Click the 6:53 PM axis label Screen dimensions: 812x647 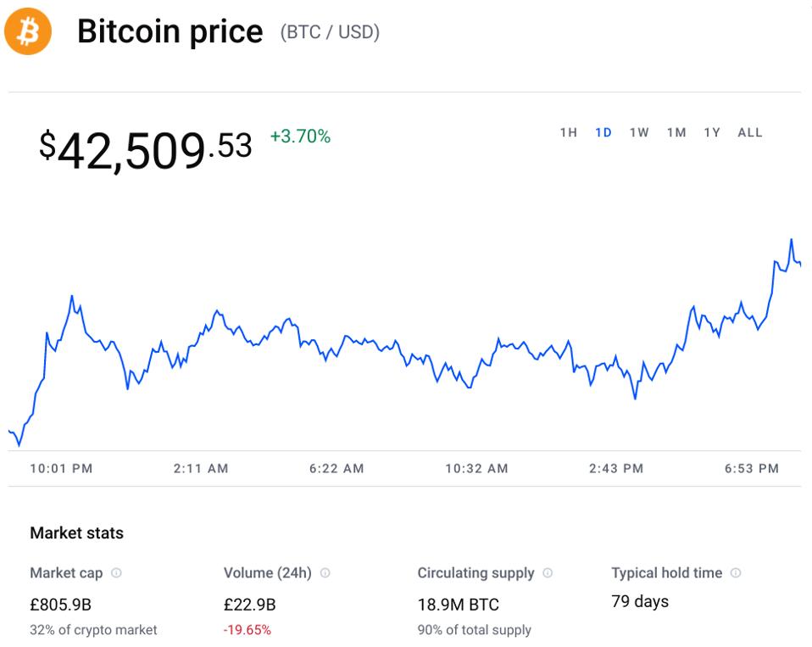coord(752,469)
